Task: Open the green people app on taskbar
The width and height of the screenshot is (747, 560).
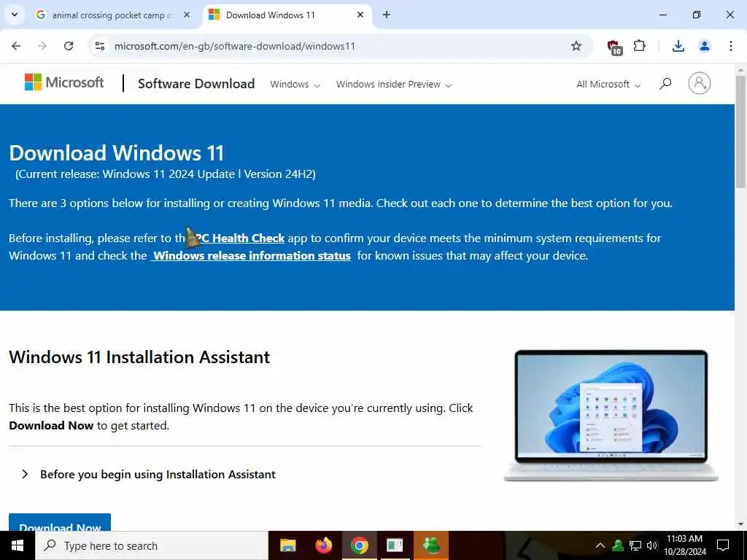Action: click(430, 545)
